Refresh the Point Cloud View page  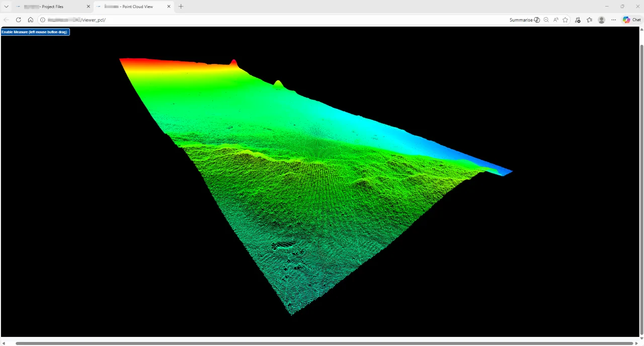click(x=18, y=20)
